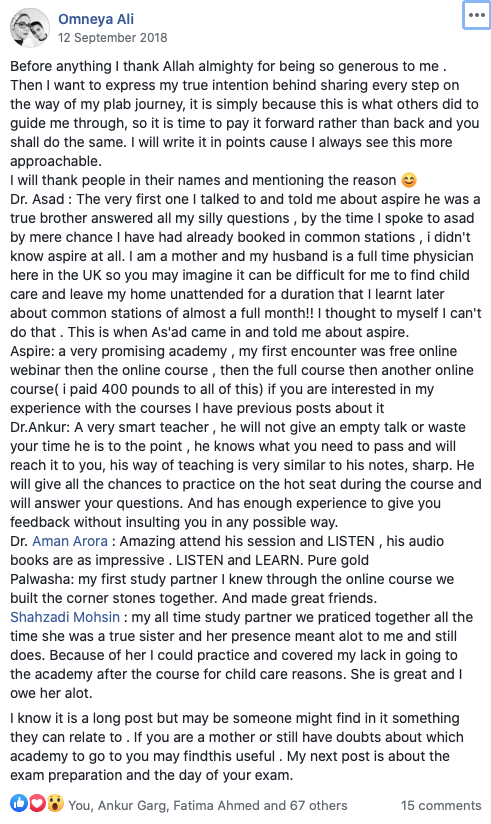491x824 pixels.
Task: Click the Wow face reaction icon
Action: click(55, 804)
